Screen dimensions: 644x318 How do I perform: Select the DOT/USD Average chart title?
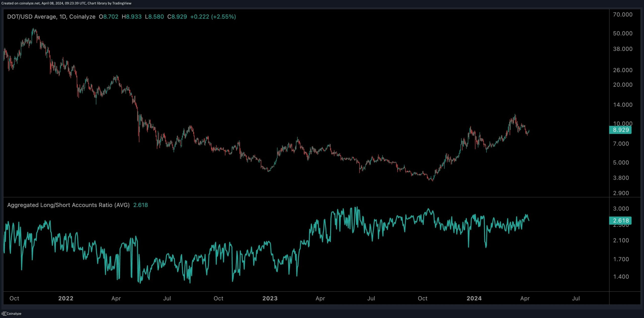coord(51,17)
